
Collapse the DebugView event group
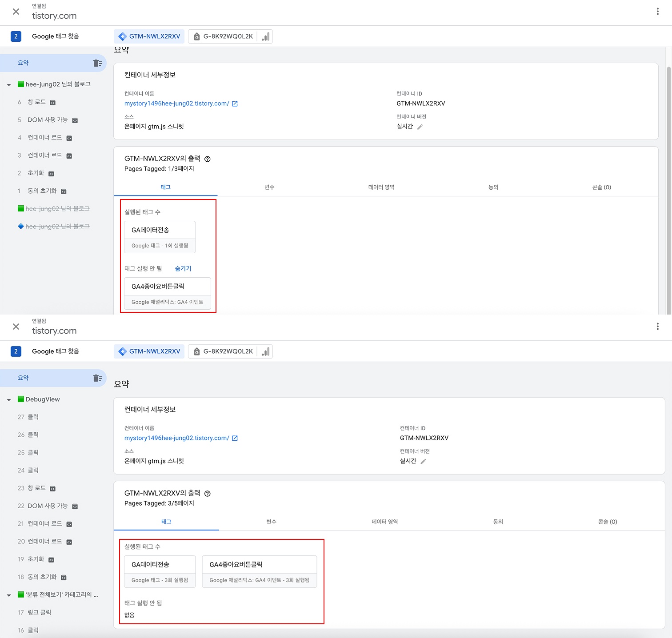[x=9, y=400]
